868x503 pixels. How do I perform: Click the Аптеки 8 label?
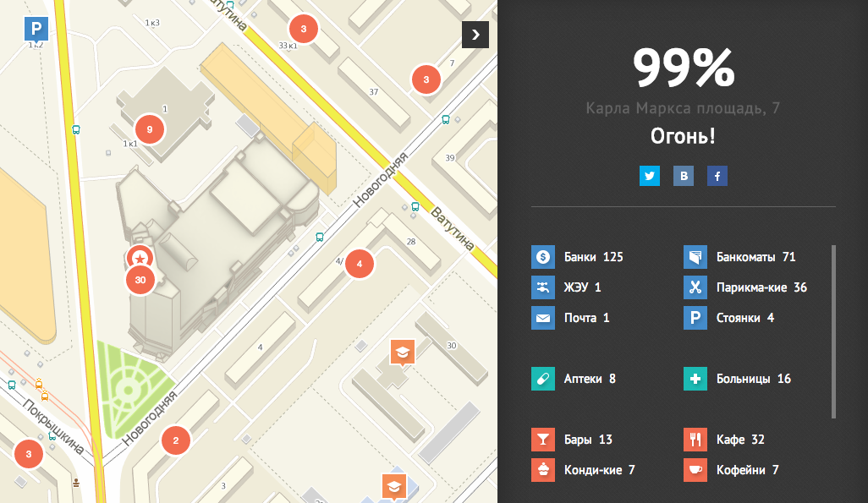tap(590, 379)
